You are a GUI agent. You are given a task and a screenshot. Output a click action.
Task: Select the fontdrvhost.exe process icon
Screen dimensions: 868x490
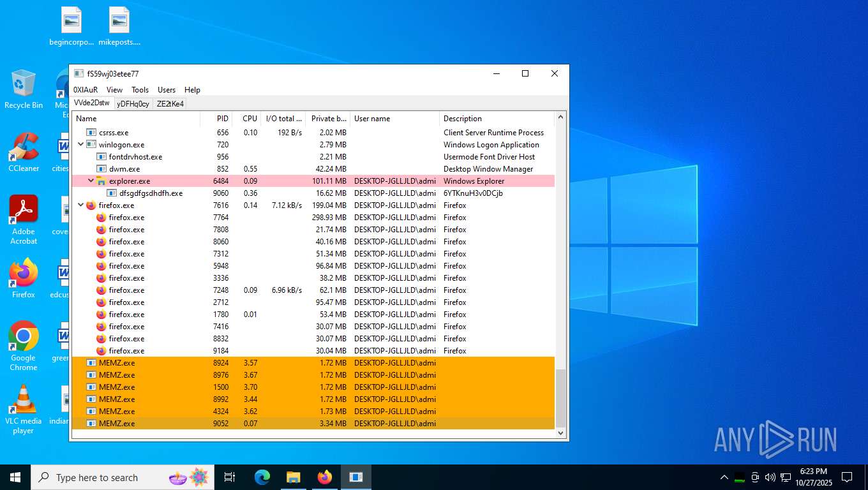pos(101,157)
